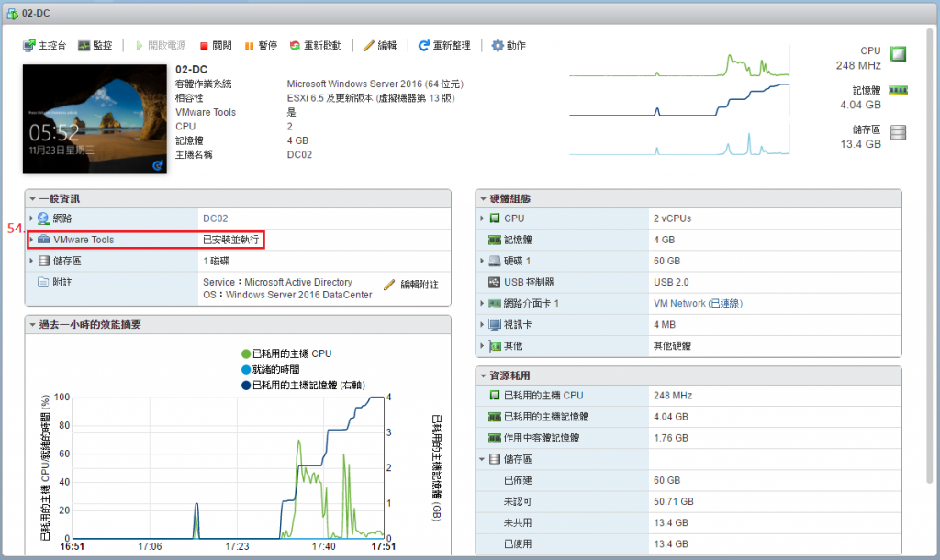The image size is (940, 560).
Task: Click the network globe icon beside 網路
Action: (x=43, y=218)
